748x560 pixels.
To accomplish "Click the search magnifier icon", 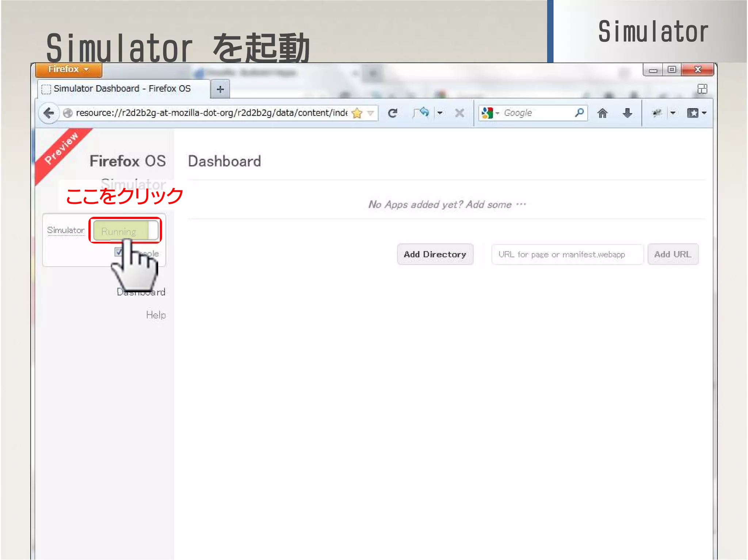I will click(x=579, y=113).
